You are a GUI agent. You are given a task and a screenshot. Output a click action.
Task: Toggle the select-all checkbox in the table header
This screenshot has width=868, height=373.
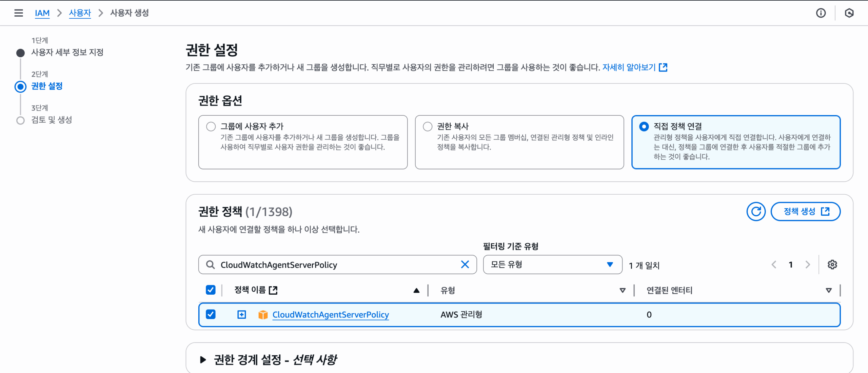(211, 290)
